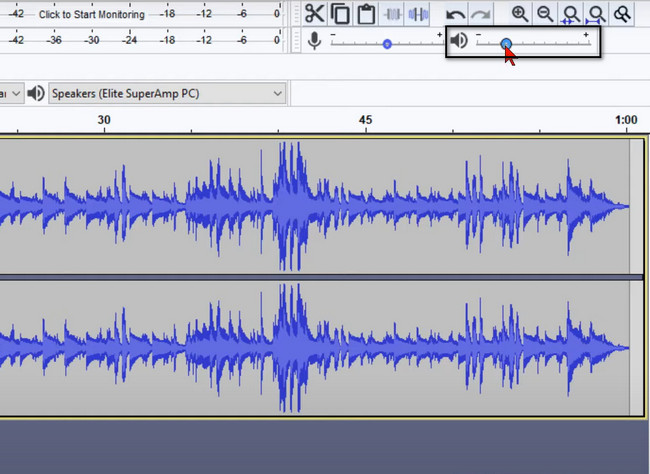The image size is (650, 474).
Task: Click the playback volume slider knob
Action: [506, 44]
